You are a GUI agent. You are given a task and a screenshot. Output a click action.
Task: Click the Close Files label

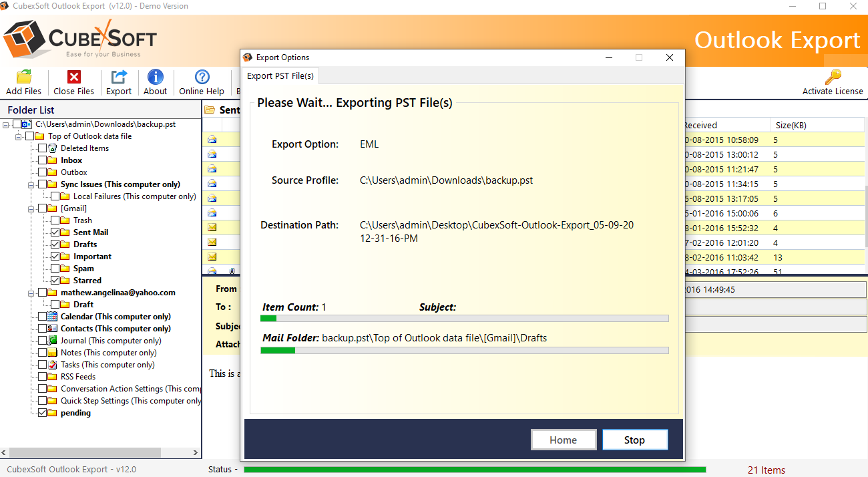click(74, 92)
